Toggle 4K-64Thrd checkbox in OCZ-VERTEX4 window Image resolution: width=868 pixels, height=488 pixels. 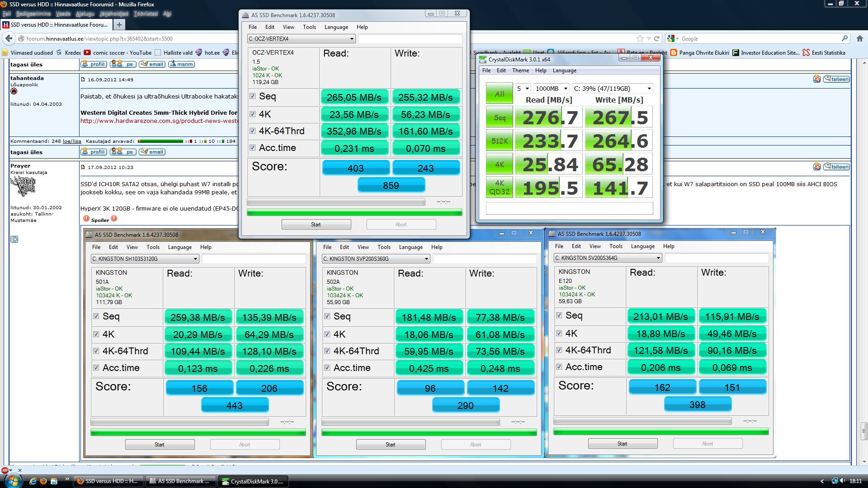(x=252, y=131)
